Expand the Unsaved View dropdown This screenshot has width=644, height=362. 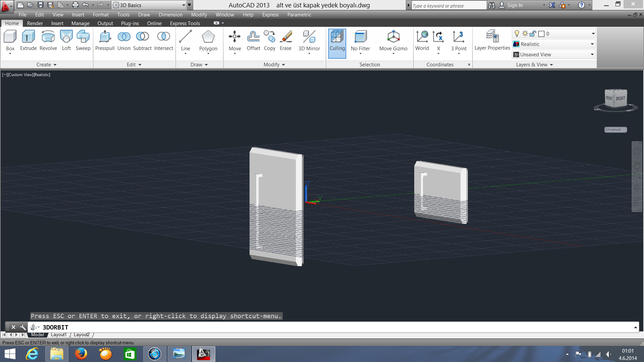(592, 55)
